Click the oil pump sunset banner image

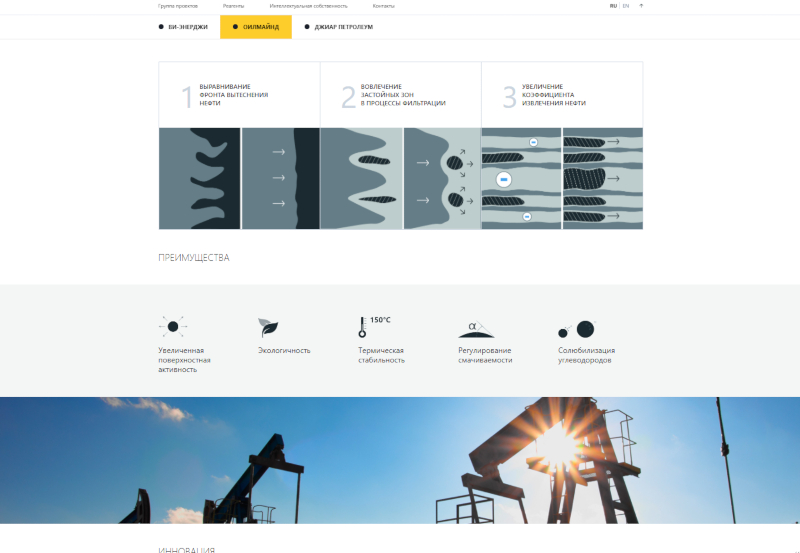(x=400, y=459)
